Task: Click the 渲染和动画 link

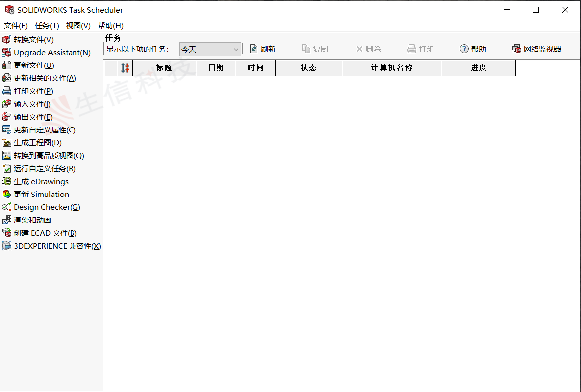Action: (x=32, y=220)
